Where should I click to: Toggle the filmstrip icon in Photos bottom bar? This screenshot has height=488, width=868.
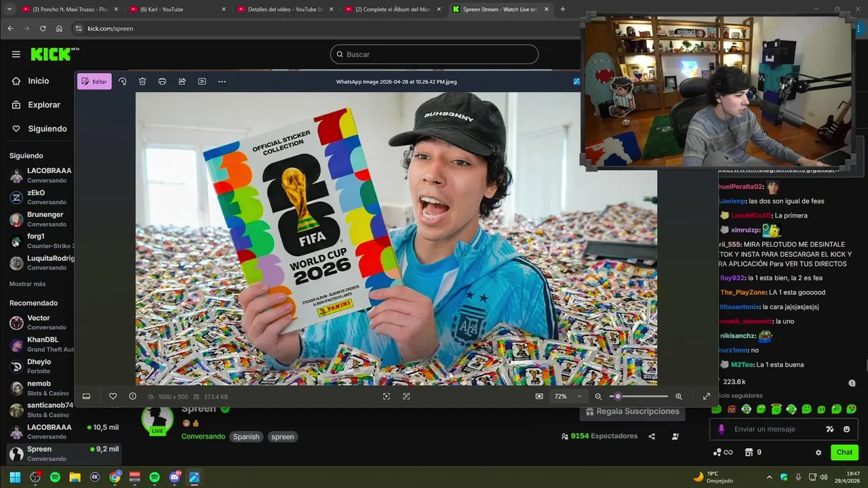86,396
